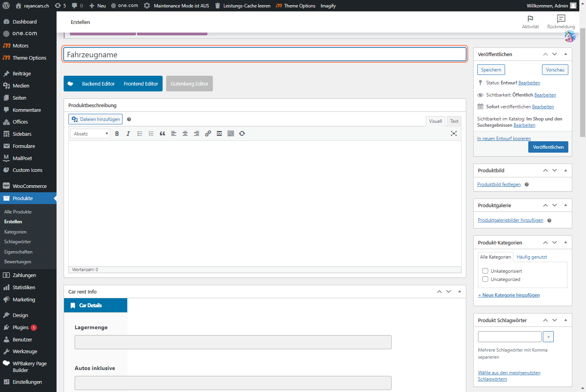Toggle bold formatting in editor toolbar

[x=117, y=134]
